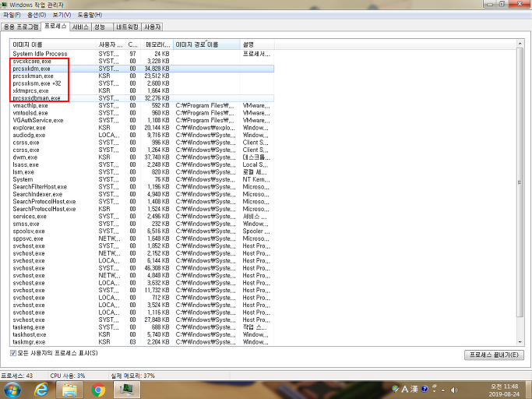Click the process list scrollbar down arrow
532x399 pixels.
click(x=520, y=342)
